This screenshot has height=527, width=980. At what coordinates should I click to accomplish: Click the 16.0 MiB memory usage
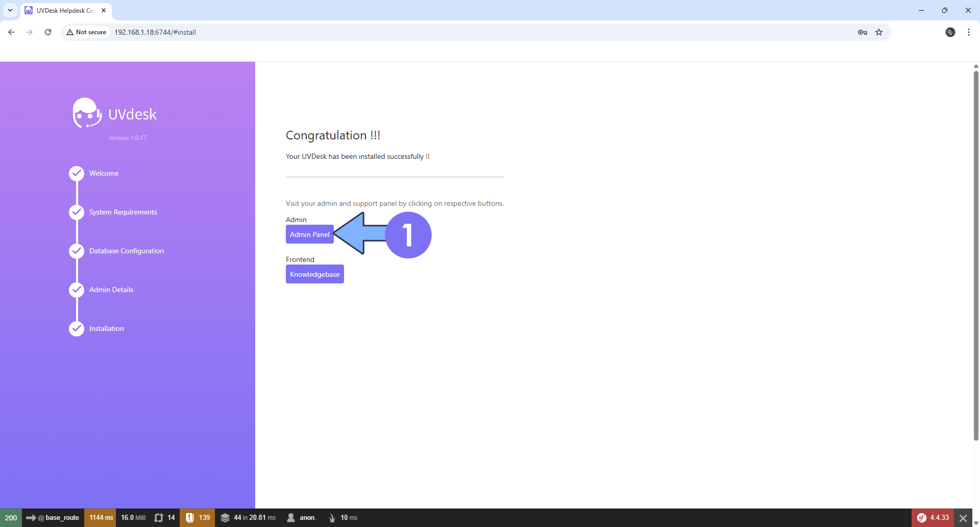point(133,518)
